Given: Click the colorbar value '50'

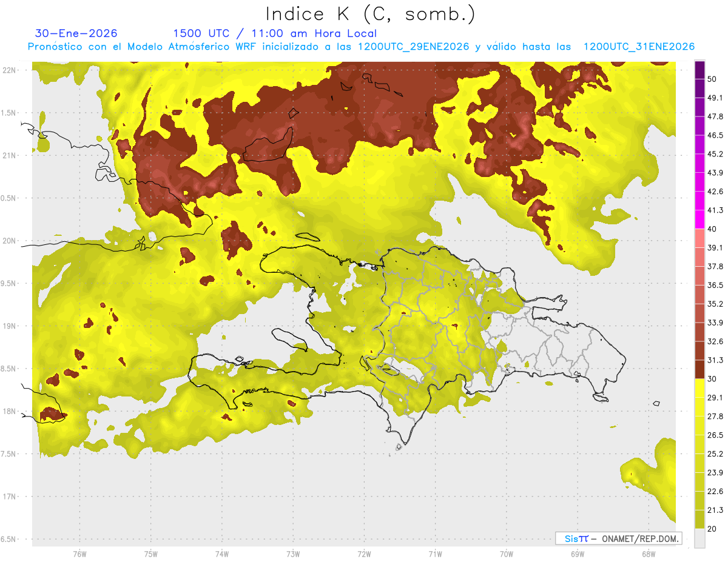Looking at the screenshot, I should pos(713,79).
